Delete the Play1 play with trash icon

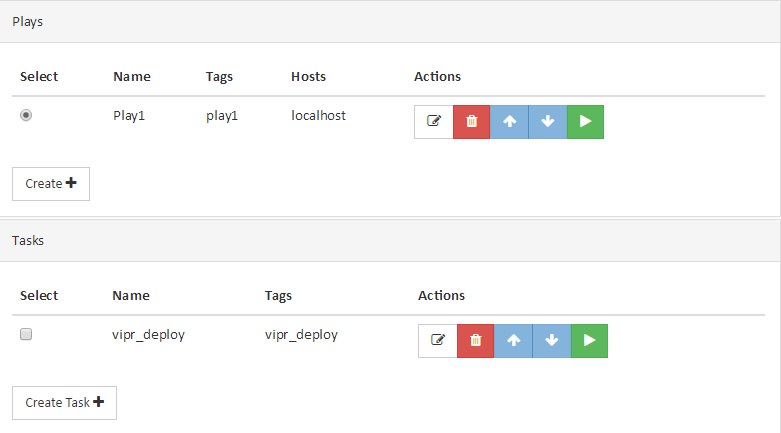[x=472, y=122]
